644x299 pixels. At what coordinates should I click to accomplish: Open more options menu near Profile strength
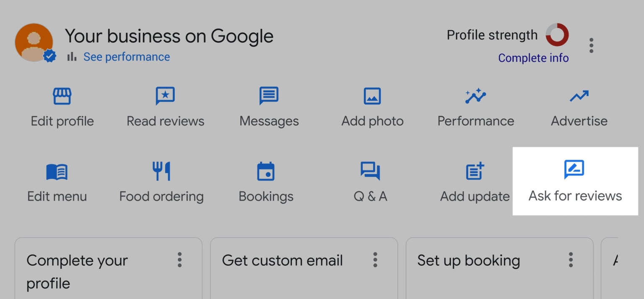[591, 45]
